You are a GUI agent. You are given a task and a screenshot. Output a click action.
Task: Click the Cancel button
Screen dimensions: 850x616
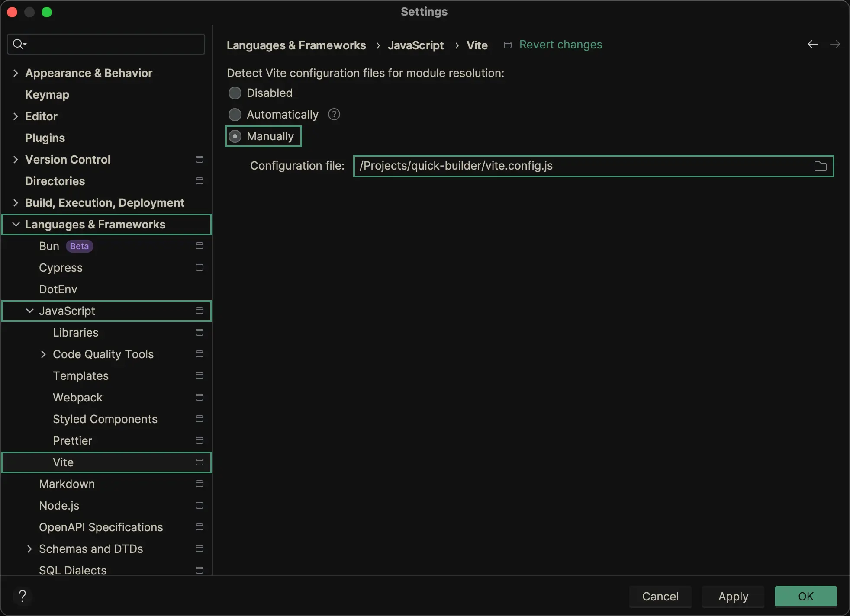point(660,596)
